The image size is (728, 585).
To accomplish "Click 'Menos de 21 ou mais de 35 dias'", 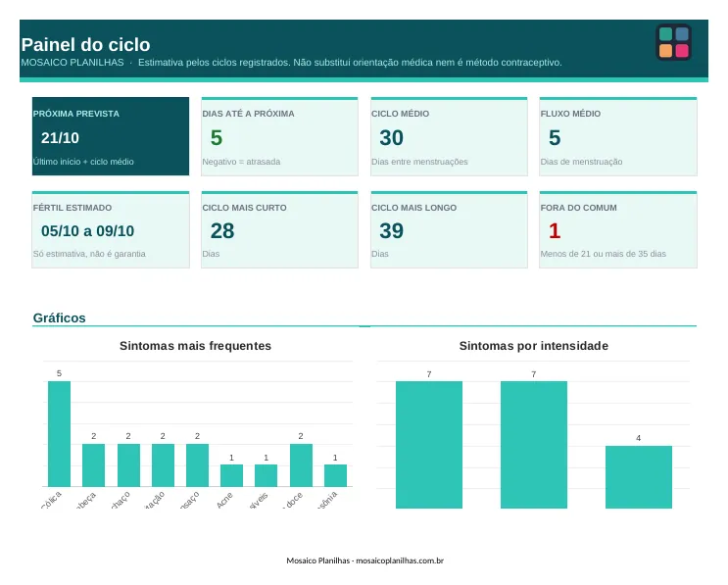I will tap(604, 254).
